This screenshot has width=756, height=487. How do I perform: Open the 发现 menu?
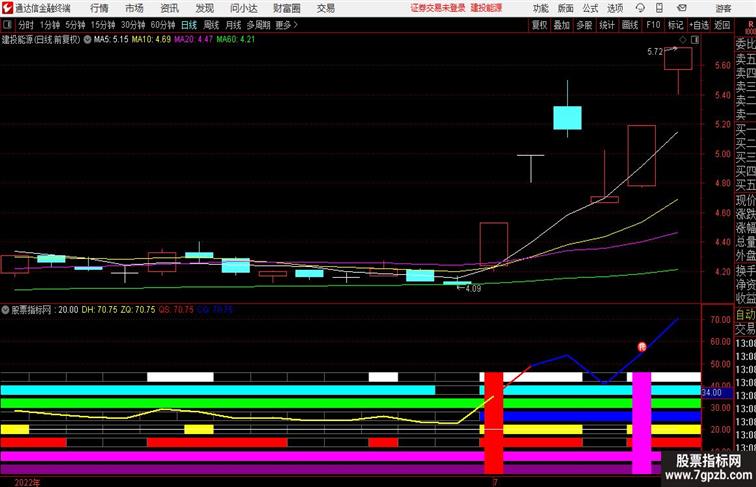tap(204, 8)
